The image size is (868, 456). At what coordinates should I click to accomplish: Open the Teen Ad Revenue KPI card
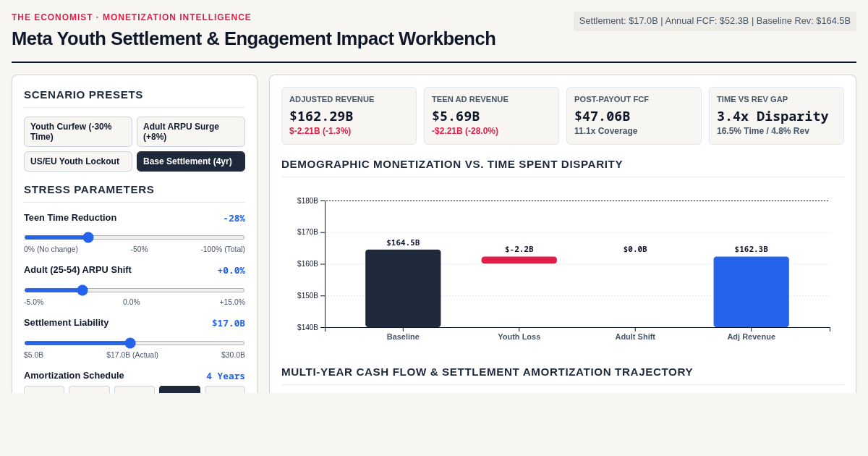point(491,116)
